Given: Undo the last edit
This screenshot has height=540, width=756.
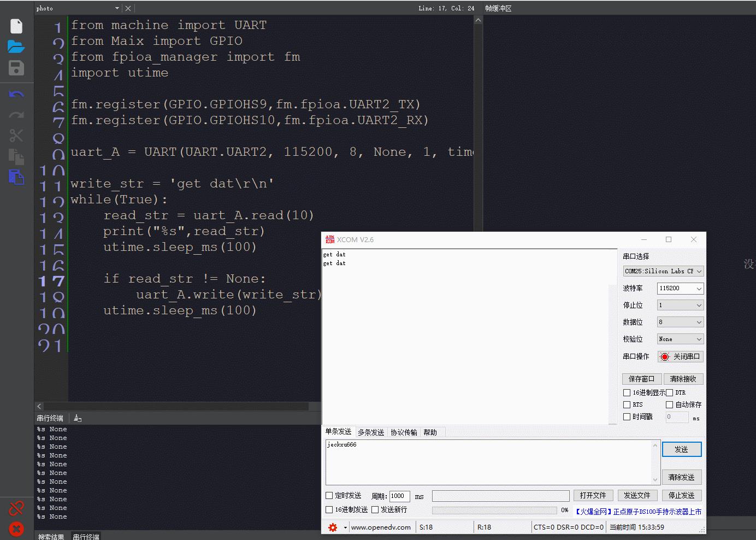Looking at the screenshot, I should (16, 95).
